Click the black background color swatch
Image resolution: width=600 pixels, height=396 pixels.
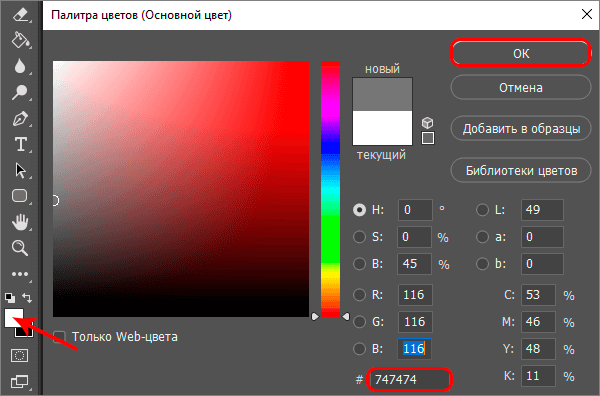(x=28, y=332)
